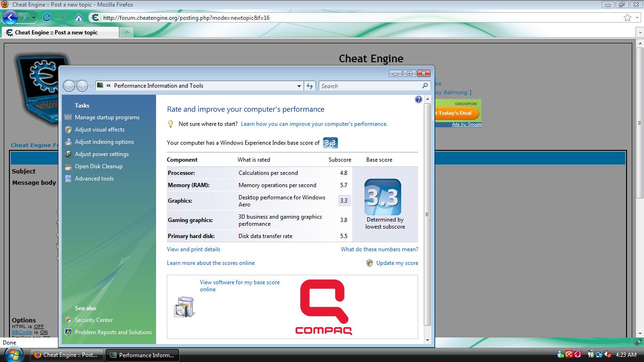Click the Security Center shield icon
644x362 pixels.
pyautogui.click(x=68, y=320)
